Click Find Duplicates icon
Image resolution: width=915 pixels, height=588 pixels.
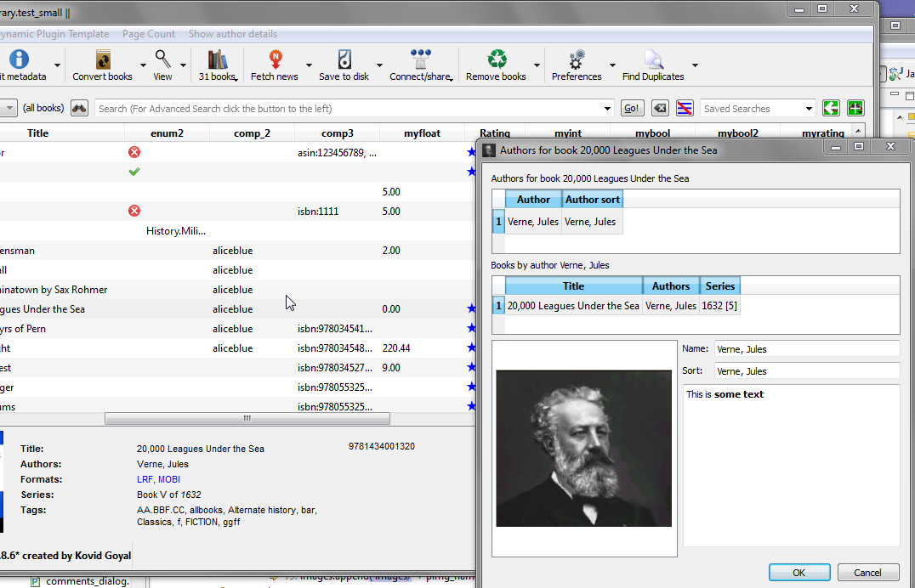pos(654,59)
